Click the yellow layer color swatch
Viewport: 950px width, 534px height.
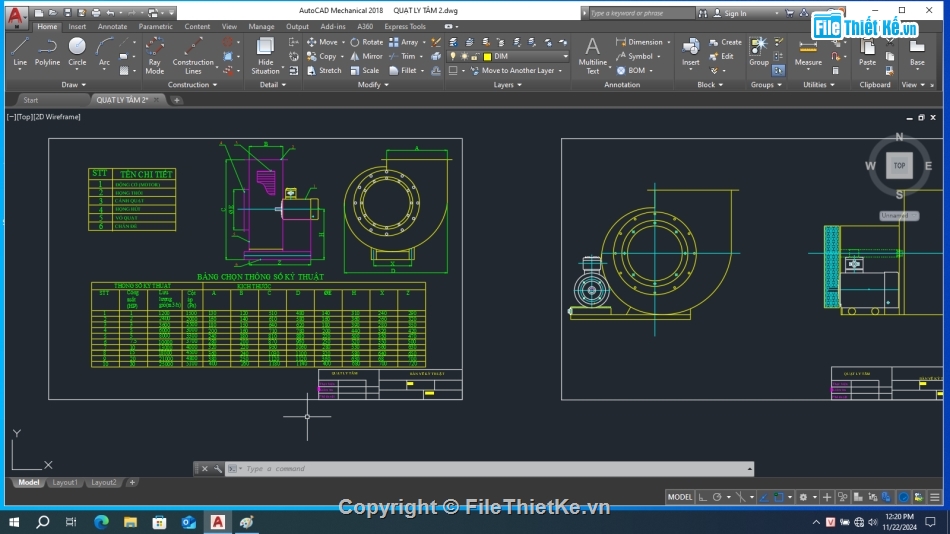(x=487, y=56)
